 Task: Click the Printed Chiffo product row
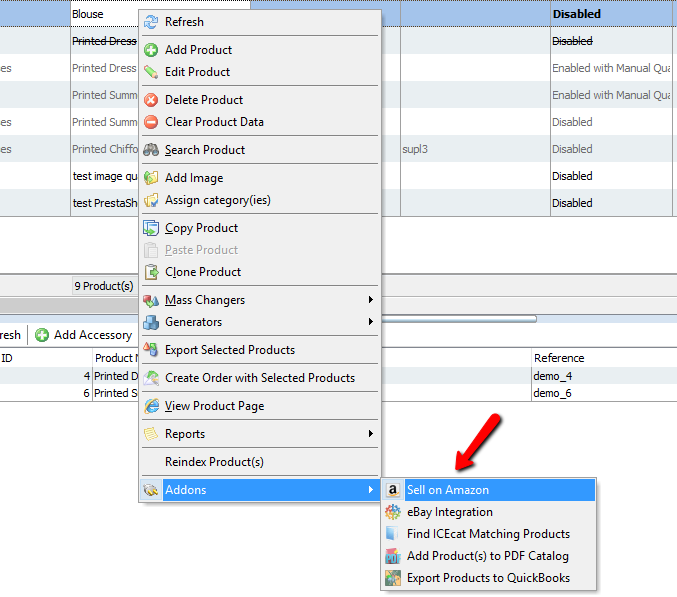tap(105, 149)
